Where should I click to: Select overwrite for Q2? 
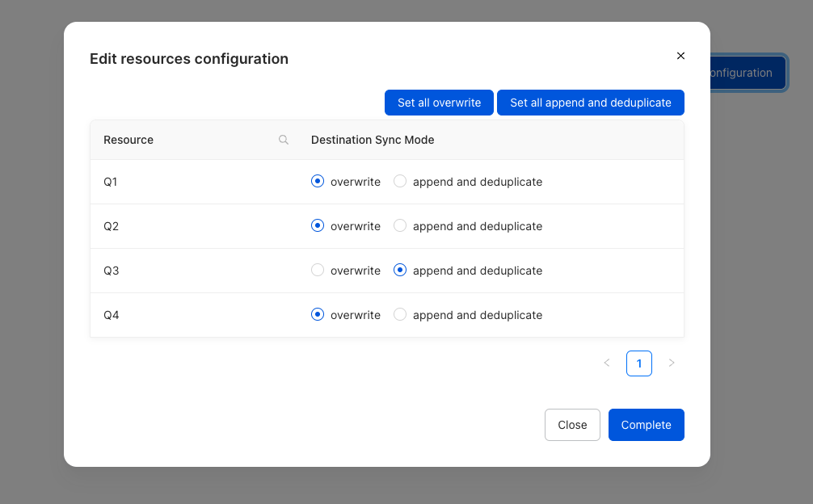point(318,226)
